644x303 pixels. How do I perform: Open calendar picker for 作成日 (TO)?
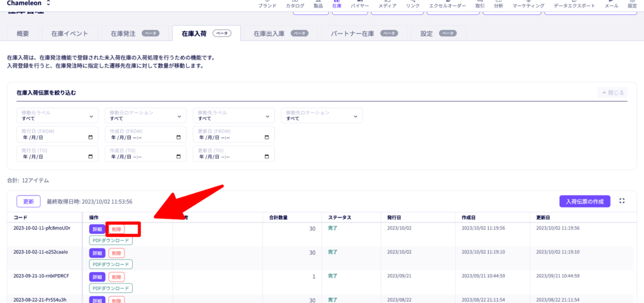178,157
